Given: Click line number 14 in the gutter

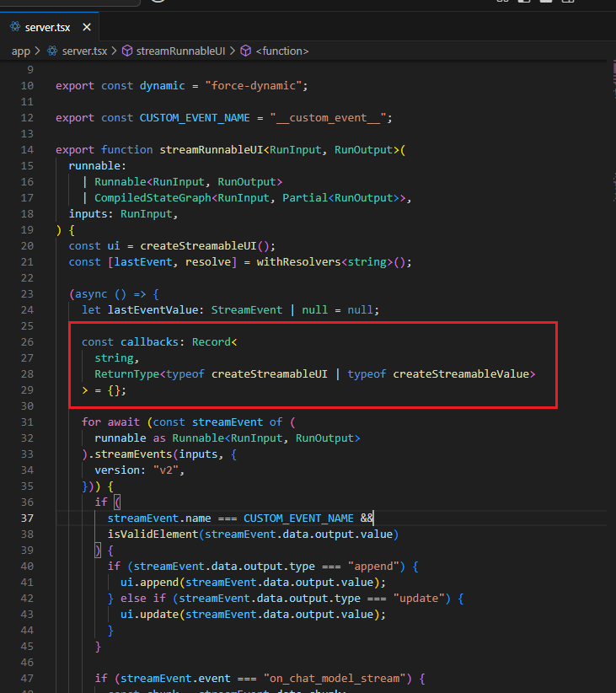Looking at the screenshot, I should (x=27, y=150).
